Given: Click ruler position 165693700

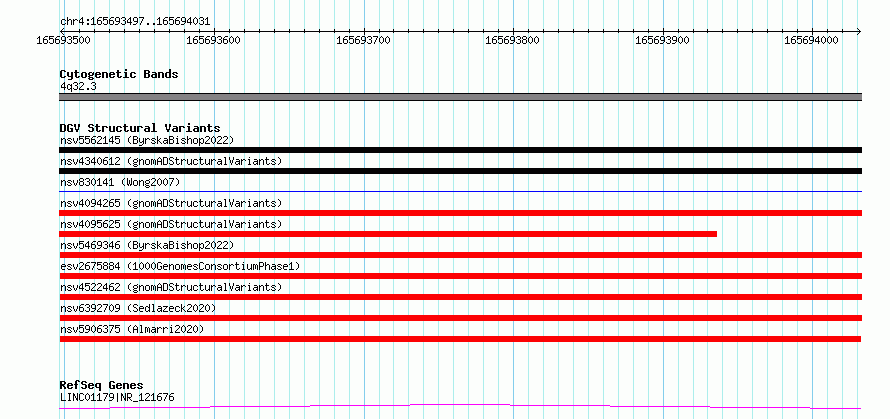Looking at the screenshot, I should [x=363, y=40].
